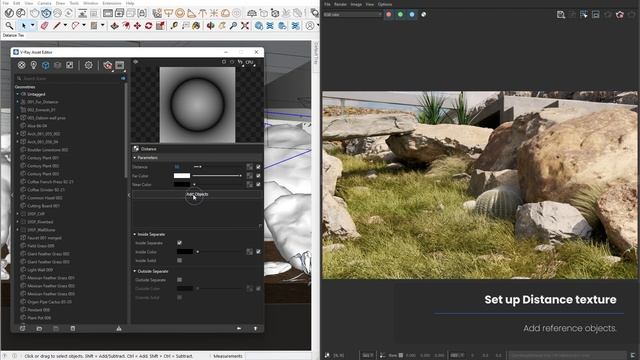Open the frame buffer from Asset Editor
This screenshot has width=640, height=360.
(120, 65)
